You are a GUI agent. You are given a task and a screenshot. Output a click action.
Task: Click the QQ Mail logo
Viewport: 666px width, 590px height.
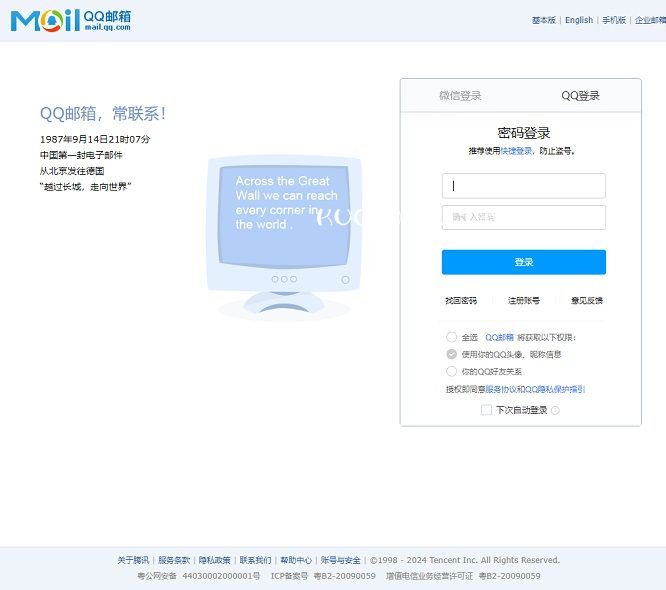coord(71,20)
